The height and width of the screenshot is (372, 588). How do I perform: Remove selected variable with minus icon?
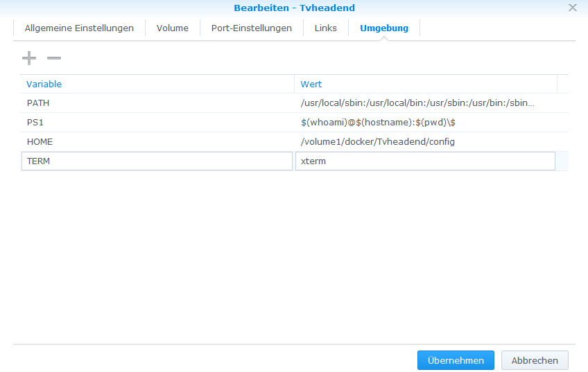(x=54, y=58)
